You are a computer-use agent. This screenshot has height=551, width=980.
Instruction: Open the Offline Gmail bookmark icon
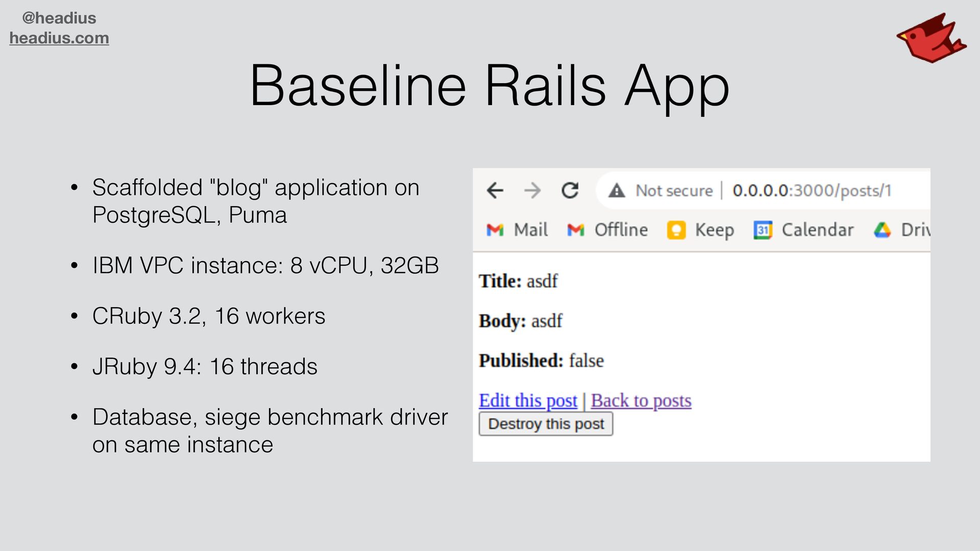576,230
